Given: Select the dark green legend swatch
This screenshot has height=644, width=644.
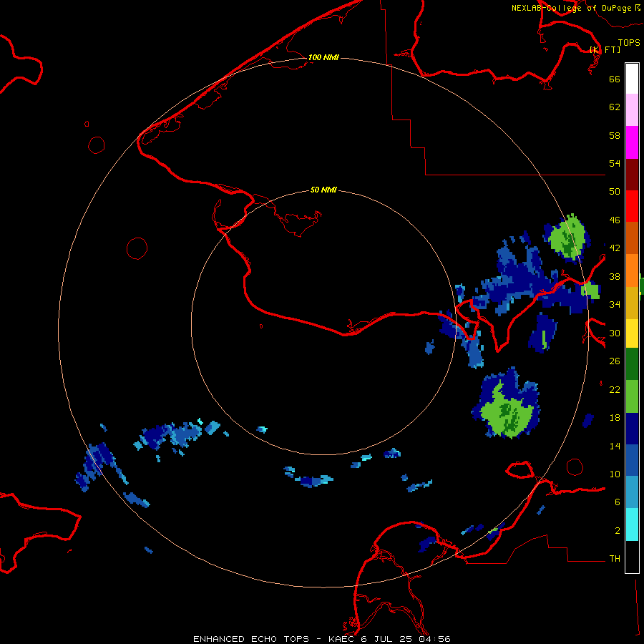Looking at the screenshot, I should coord(632,364).
